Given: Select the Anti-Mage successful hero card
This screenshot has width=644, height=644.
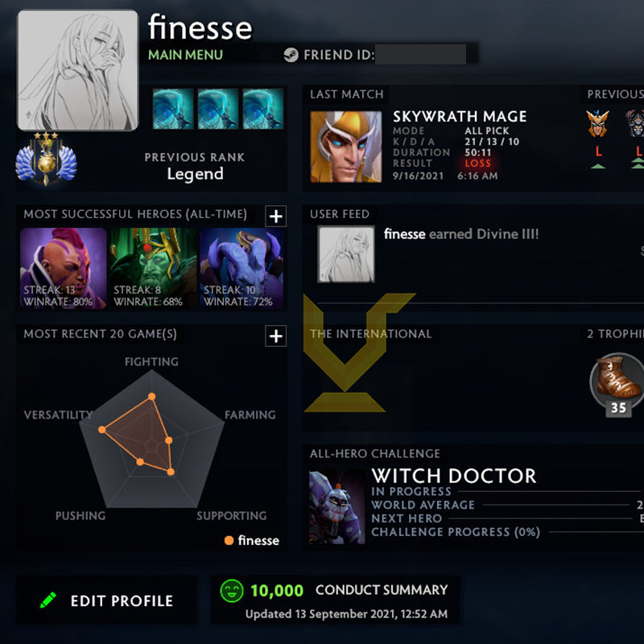Looking at the screenshot, I should [x=64, y=268].
